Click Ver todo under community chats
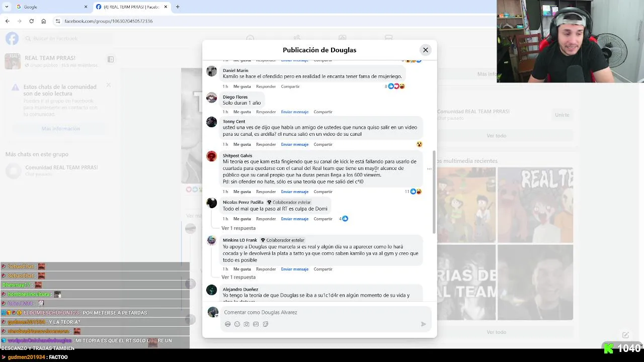The height and width of the screenshot is (362, 644). (496, 136)
